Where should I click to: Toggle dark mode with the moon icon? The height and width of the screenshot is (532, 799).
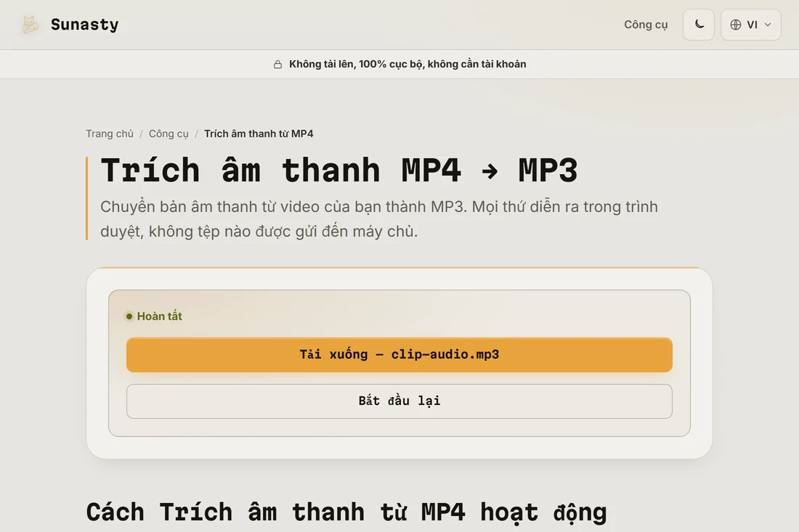pyautogui.click(x=699, y=25)
